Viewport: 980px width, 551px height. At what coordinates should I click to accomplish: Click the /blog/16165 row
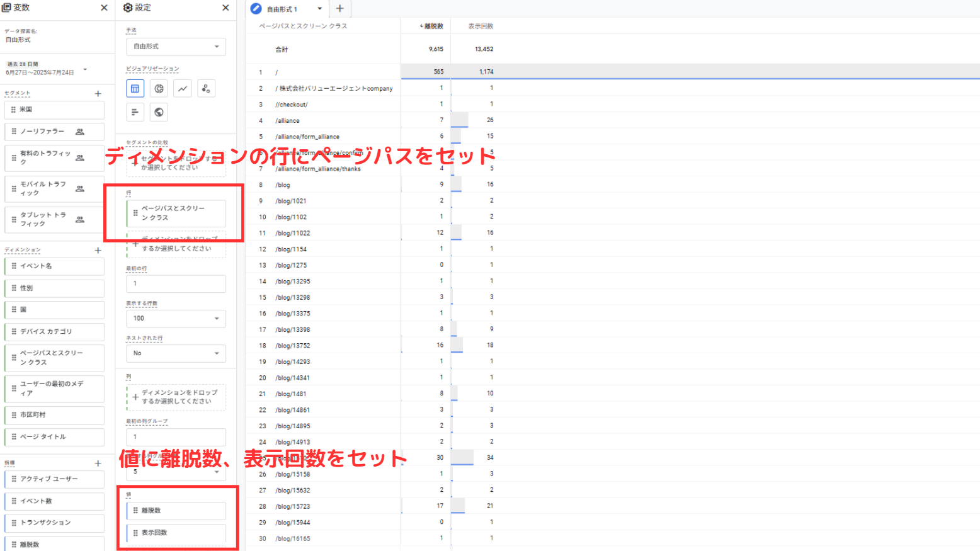point(613,538)
